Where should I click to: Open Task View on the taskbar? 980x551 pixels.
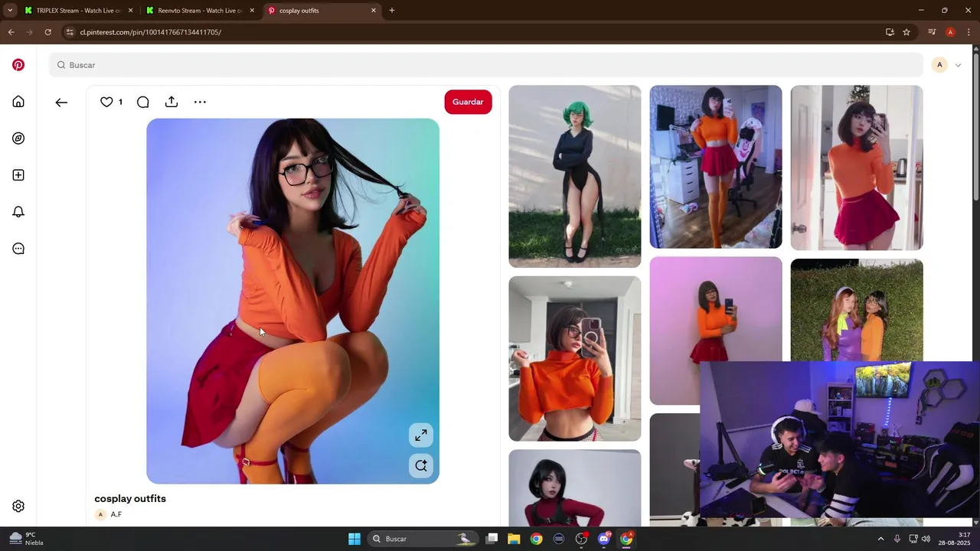tap(492, 539)
